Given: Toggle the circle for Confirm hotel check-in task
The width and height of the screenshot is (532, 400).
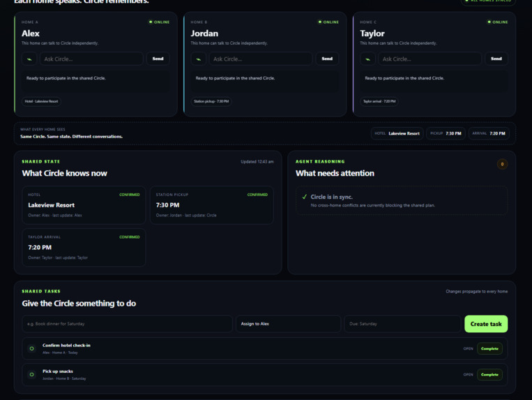Looking at the screenshot, I should point(32,348).
